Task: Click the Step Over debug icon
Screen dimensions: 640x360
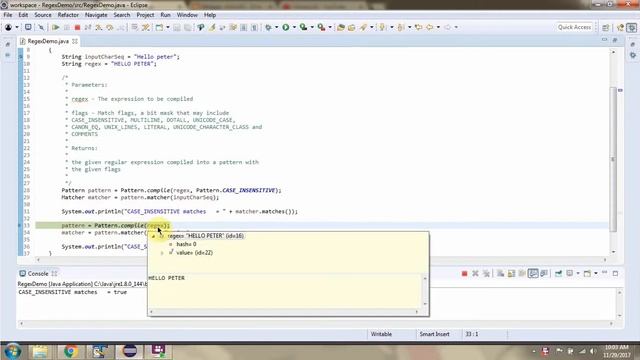Action: [x=110, y=27]
